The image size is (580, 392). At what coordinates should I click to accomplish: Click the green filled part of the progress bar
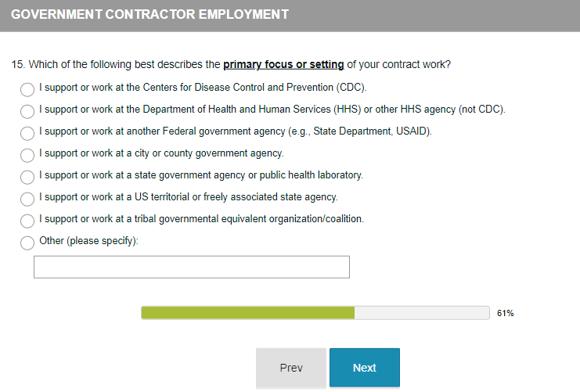[x=247, y=313]
